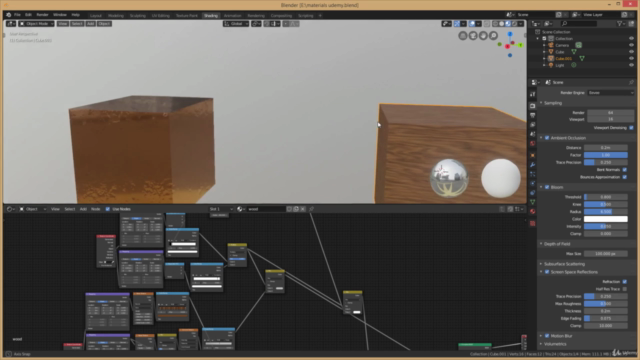This screenshot has width=640, height=360.
Task: Hide the Camera with its eye icon
Action: [631, 45]
